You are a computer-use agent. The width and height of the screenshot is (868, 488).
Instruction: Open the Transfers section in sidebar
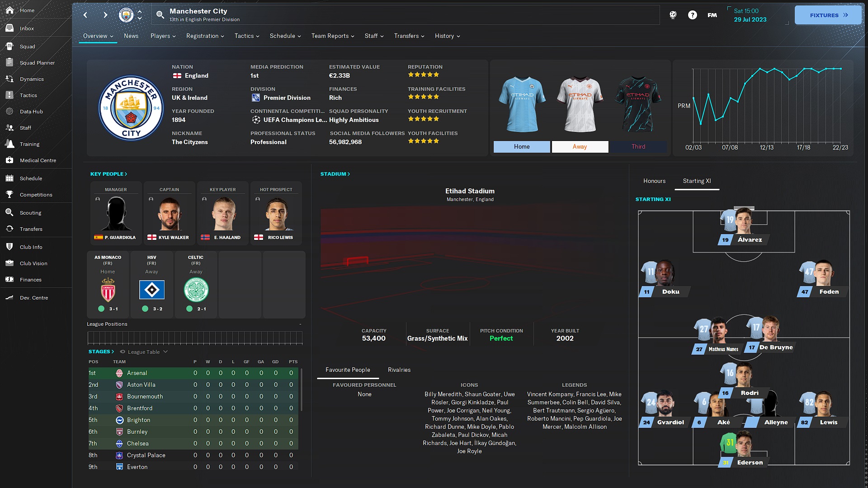point(31,229)
